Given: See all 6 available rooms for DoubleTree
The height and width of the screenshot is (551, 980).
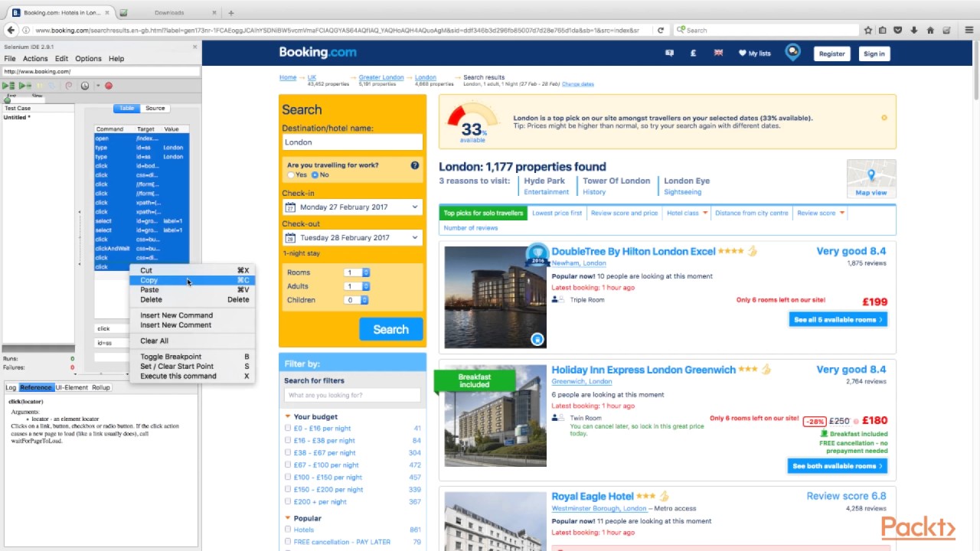Looking at the screenshot, I should coord(838,320).
